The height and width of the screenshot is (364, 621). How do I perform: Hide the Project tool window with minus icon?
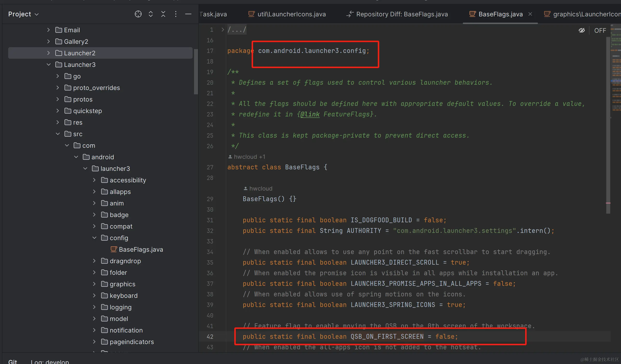pyautogui.click(x=188, y=14)
